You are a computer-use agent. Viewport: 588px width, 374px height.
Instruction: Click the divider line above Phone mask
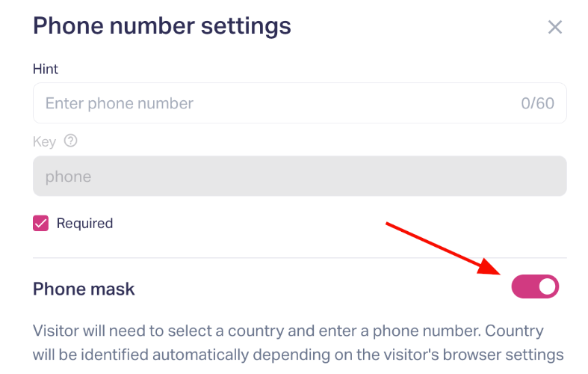[300, 258]
